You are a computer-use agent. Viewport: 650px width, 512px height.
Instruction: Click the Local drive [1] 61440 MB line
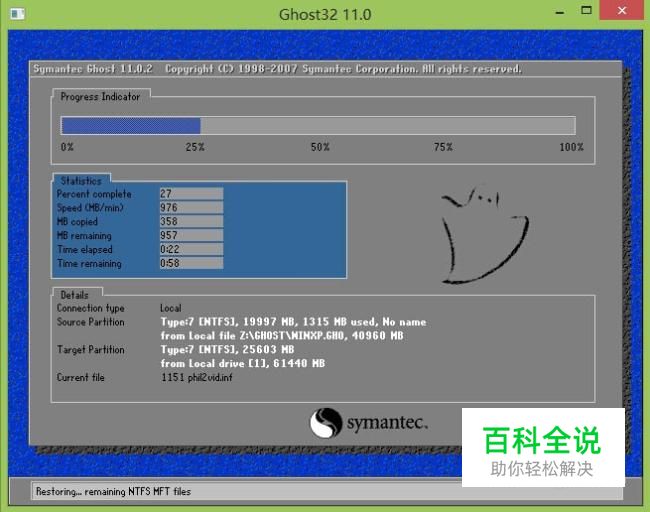point(243,363)
